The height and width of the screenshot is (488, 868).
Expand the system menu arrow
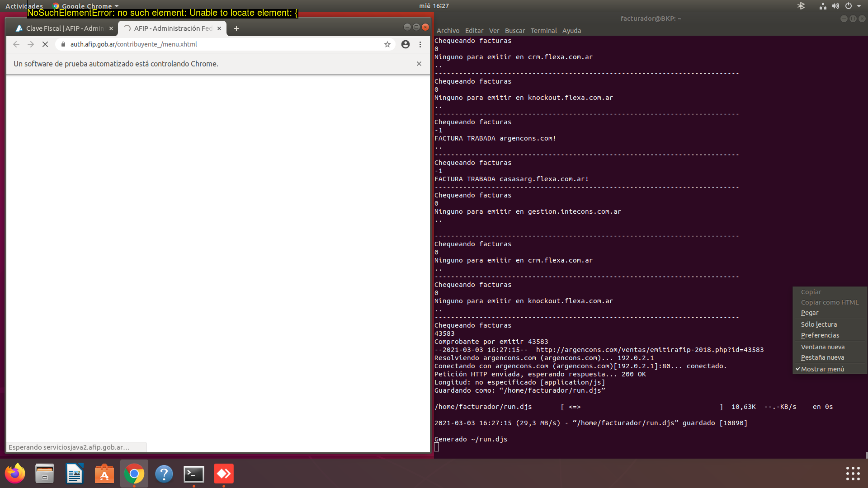click(859, 6)
